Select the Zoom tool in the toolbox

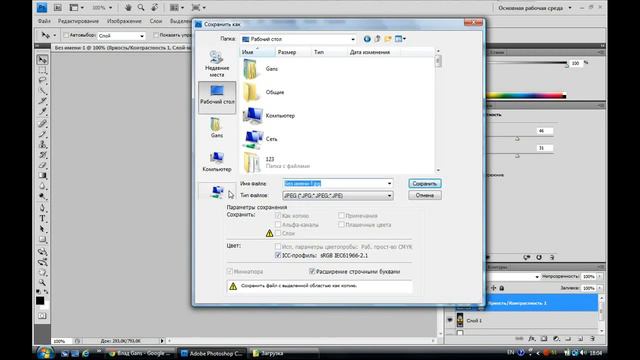tap(42, 282)
